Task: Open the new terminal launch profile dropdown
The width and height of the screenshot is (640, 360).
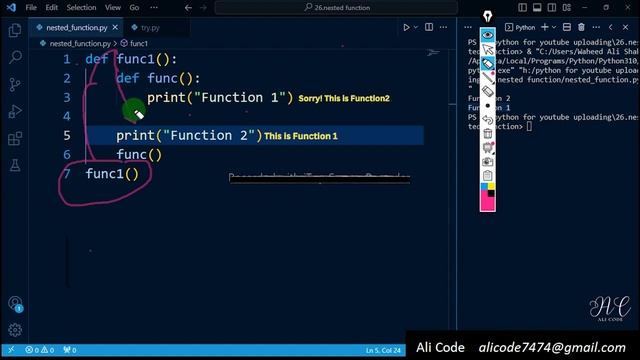Action: pyautogui.click(x=554, y=27)
